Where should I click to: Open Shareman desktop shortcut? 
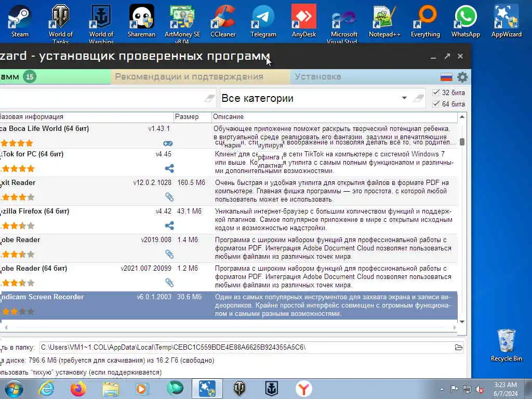click(x=141, y=21)
